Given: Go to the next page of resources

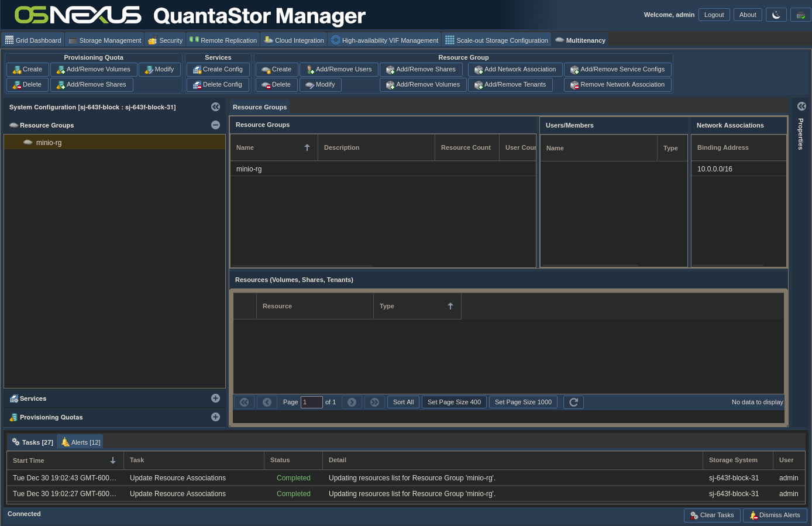Looking at the screenshot, I should click(x=352, y=403).
